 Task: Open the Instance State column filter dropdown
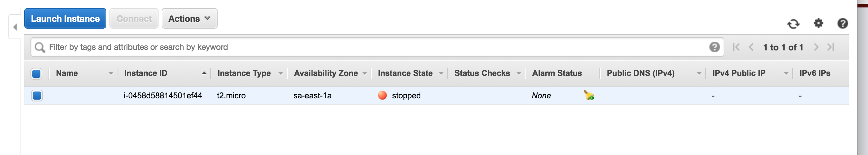[x=441, y=73]
